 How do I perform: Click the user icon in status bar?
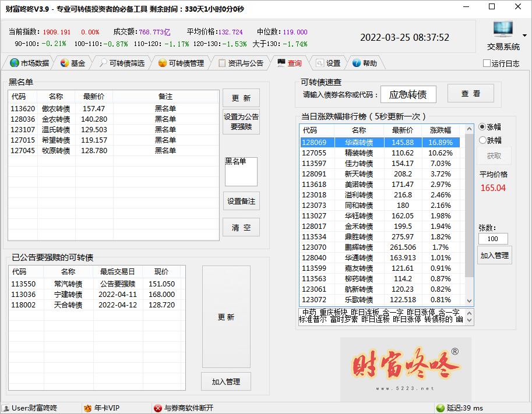[x=6, y=408]
